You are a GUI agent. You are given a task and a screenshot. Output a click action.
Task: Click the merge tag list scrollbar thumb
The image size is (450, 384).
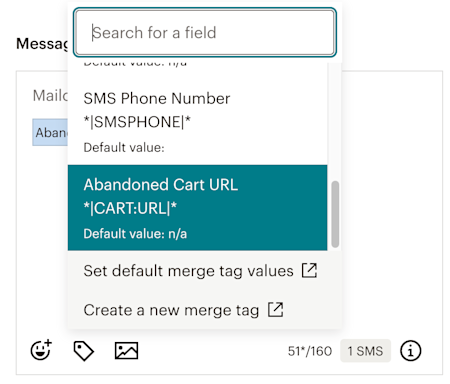pyautogui.click(x=335, y=214)
